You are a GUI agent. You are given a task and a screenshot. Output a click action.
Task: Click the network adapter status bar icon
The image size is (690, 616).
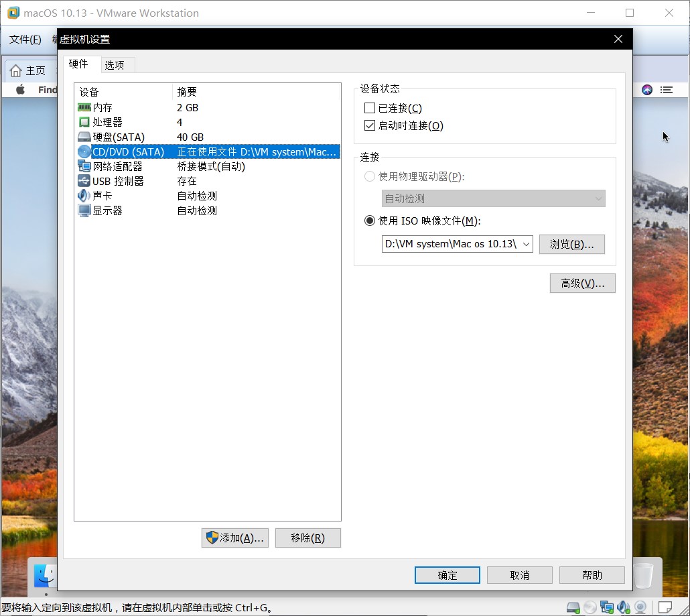[x=606, y=608]
